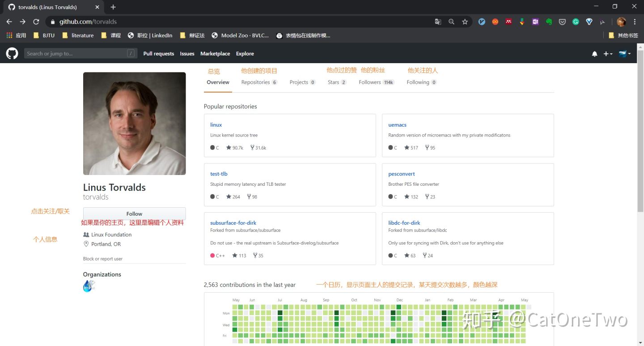Click the purple arrow extension icon
This screenshot has width=644, height=346.
(x=602, y=21)
